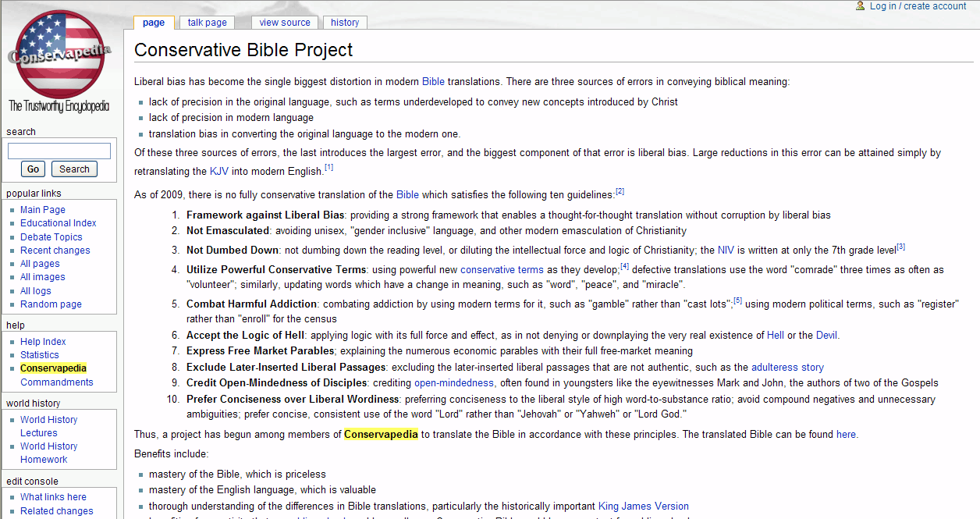
Task: Click the Conservapedia logo image
Action: (x=60, y=62)
